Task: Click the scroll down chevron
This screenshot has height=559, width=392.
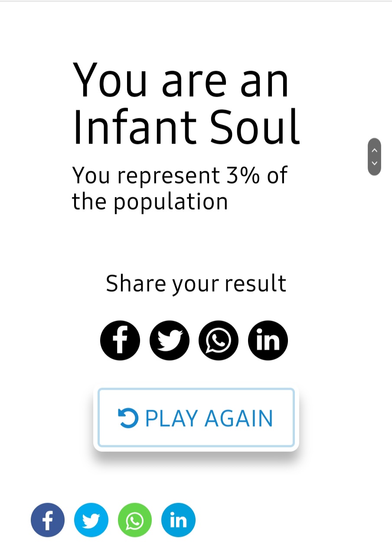Action: [x=374, y=163]
